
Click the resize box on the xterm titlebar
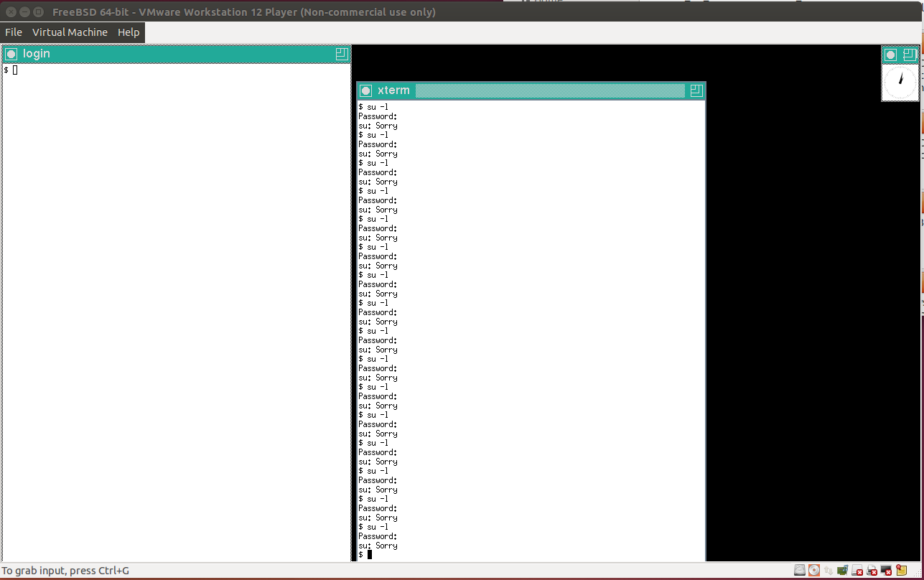coord(696,90)
